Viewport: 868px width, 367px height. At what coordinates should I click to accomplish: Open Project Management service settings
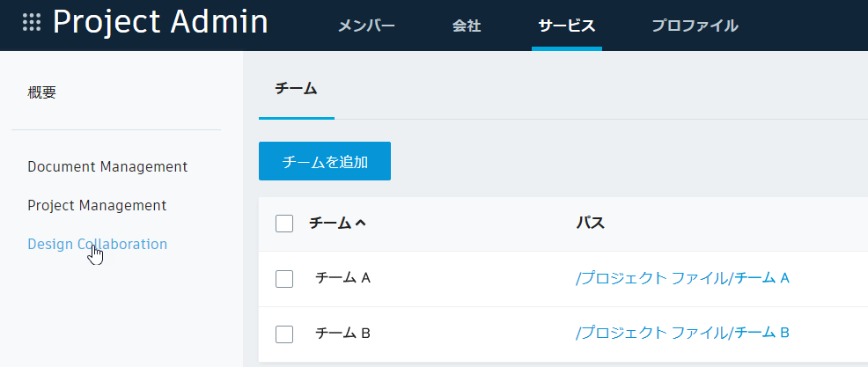(97, 205)
